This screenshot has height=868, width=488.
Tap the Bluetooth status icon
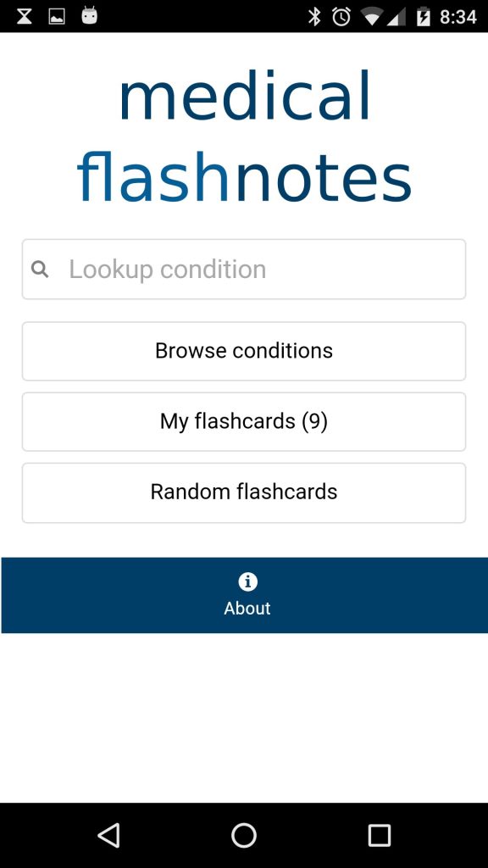(x=314, y=17)
